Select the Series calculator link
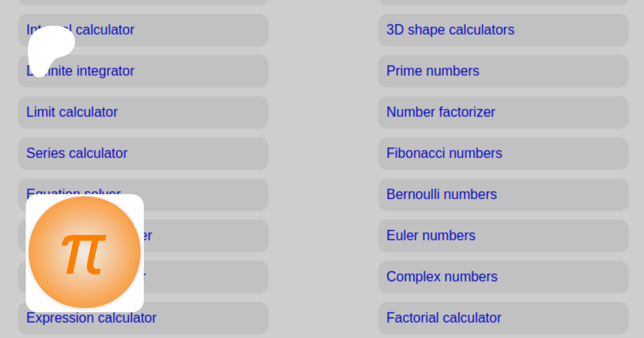 pyautogui.click(x=77, y=153)
